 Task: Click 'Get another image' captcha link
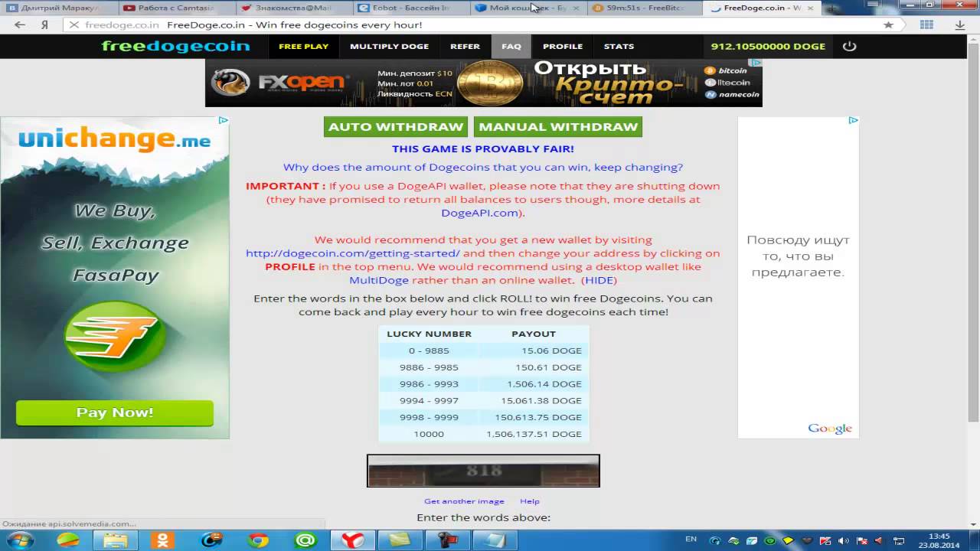coord(464,501)
